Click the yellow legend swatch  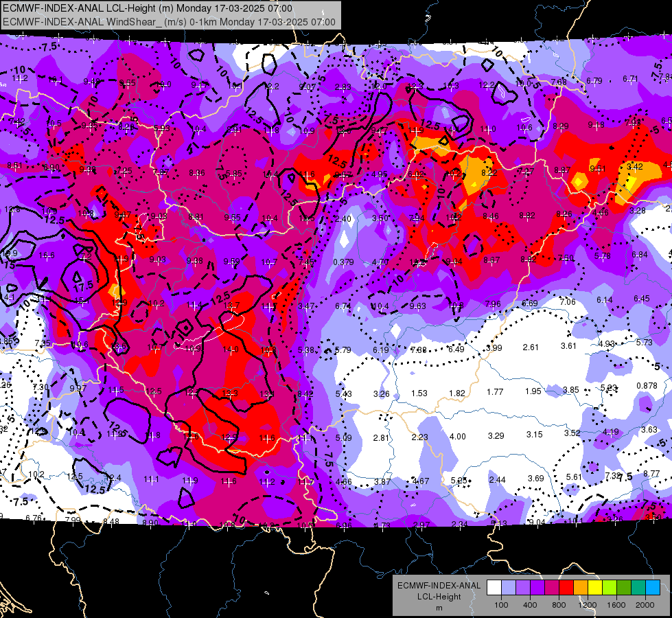pos(595,588)
